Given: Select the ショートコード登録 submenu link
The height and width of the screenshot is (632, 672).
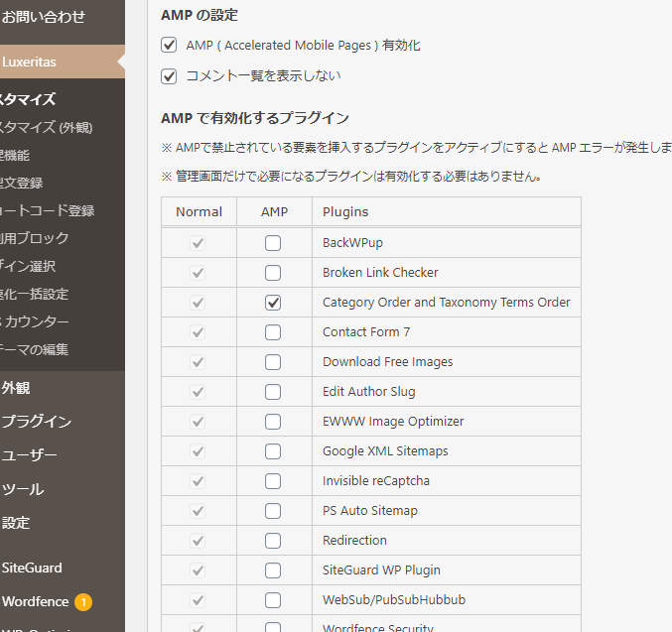Looking at the screenshot, I should click(48, 210).
